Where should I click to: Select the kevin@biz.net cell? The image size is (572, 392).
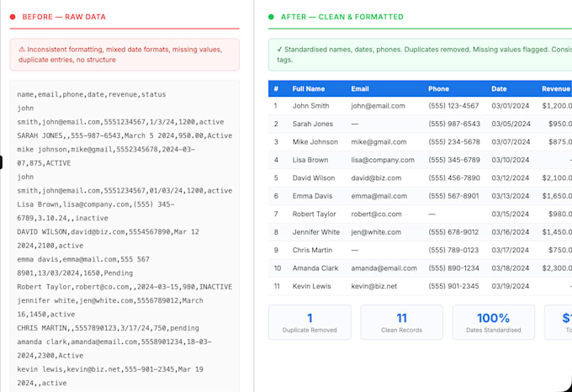tap(374, 286)
